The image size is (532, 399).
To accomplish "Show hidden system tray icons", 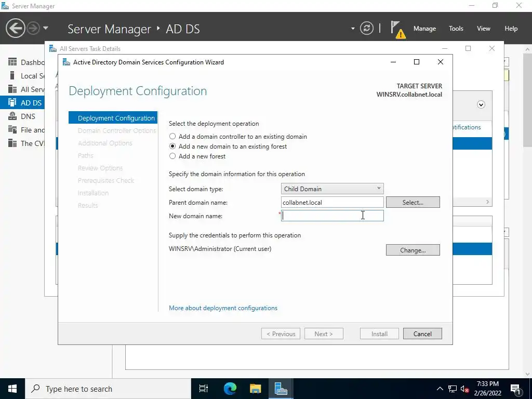I will (440, 389).
